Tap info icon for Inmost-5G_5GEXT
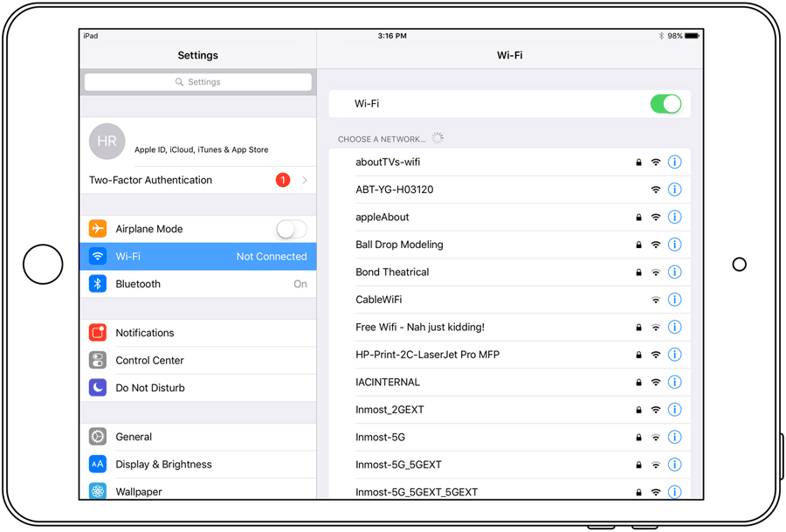 tap(674, 466)
